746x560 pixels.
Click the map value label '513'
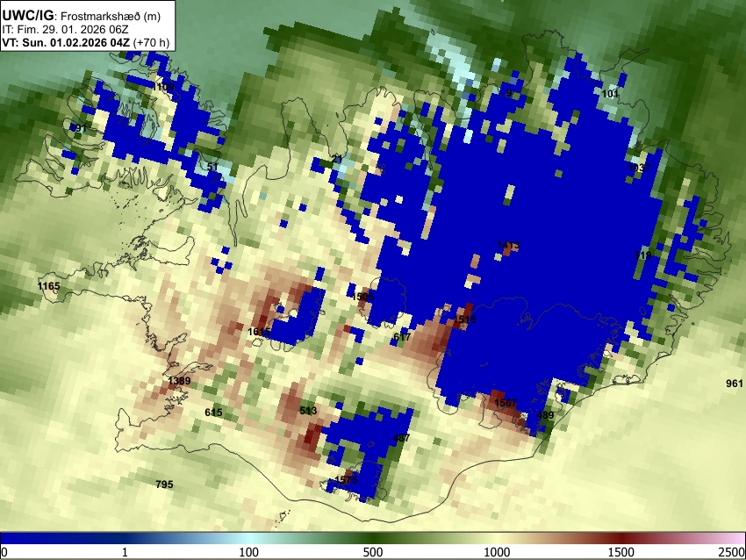(308, 411)
